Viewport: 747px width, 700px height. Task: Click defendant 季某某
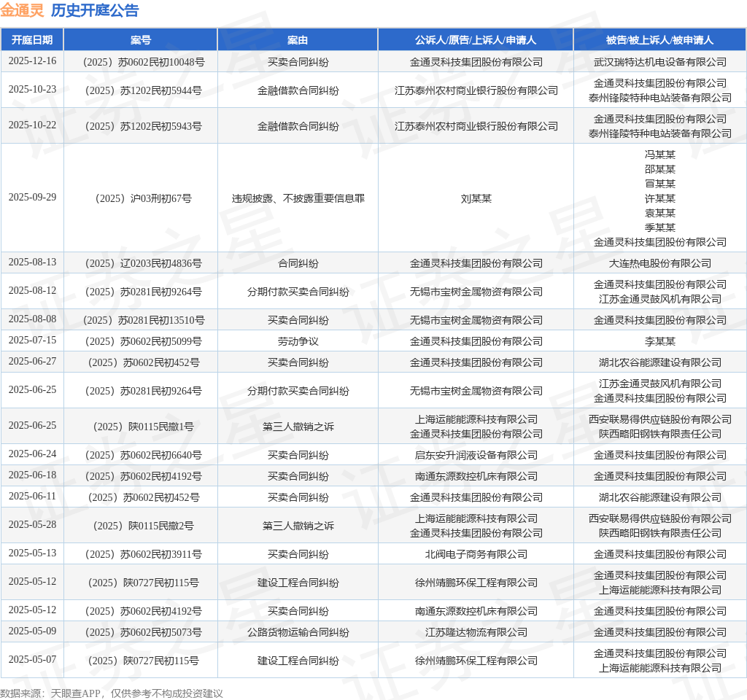pos(659,227)
